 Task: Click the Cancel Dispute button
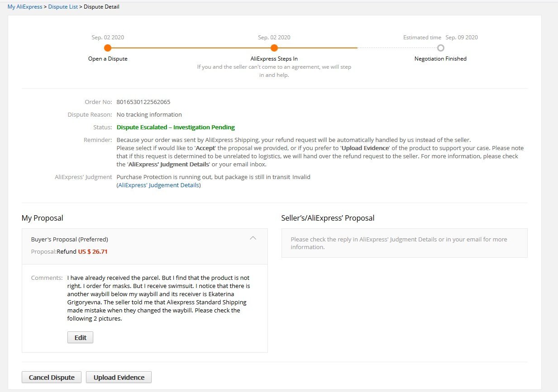51,378
